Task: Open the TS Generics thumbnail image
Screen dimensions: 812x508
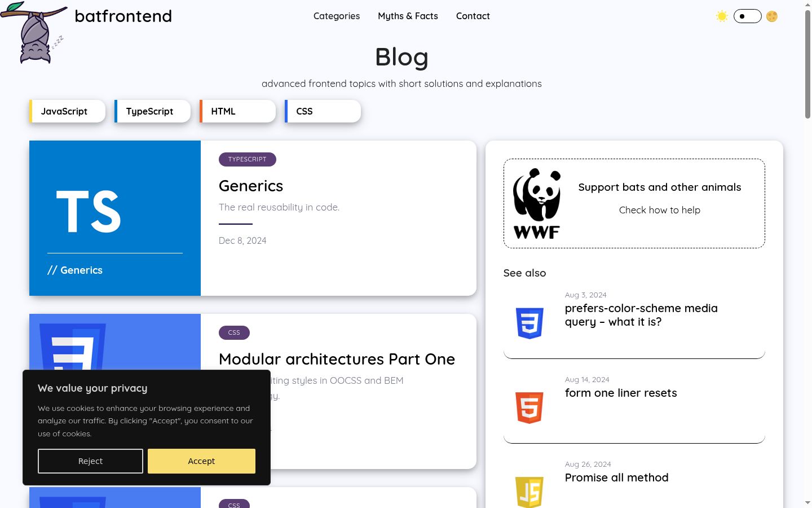Action: (115, 218)
